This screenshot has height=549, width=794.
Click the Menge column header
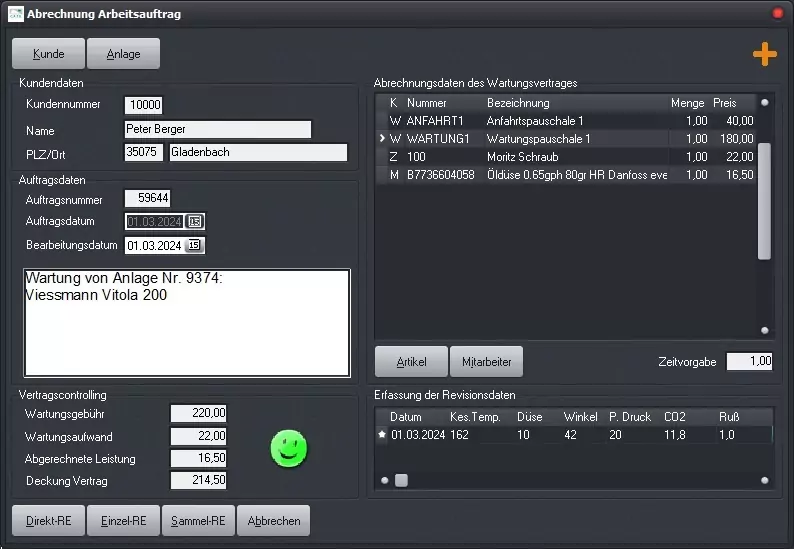pyautogui.click(x=688, y=103)
